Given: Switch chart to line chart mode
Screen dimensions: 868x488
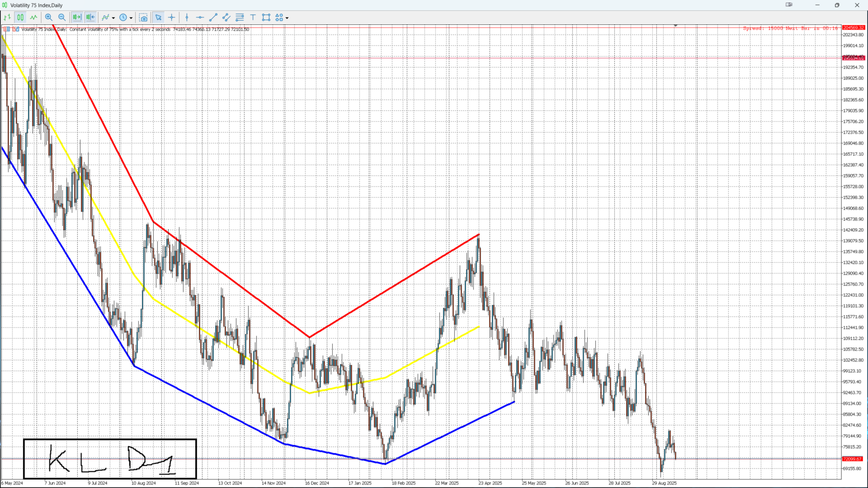Looking at the screenshot, I should coord(34,18).
